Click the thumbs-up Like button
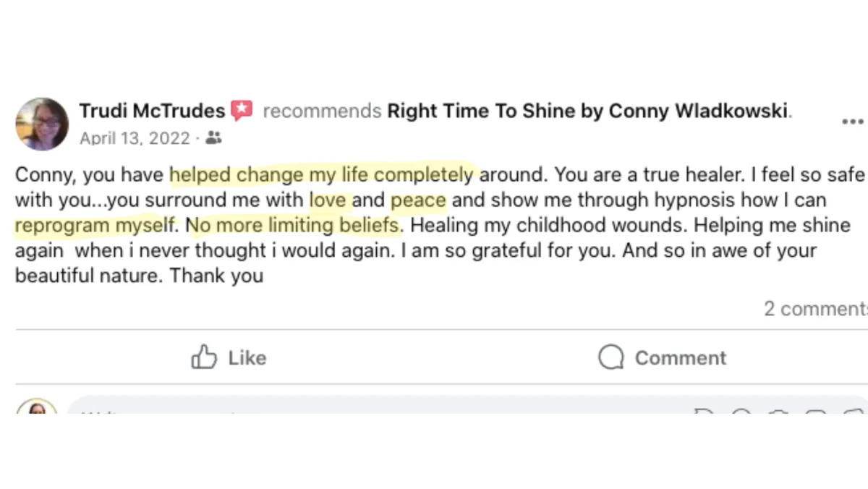This screenshot has height=489, width=868. click(229, 358)
